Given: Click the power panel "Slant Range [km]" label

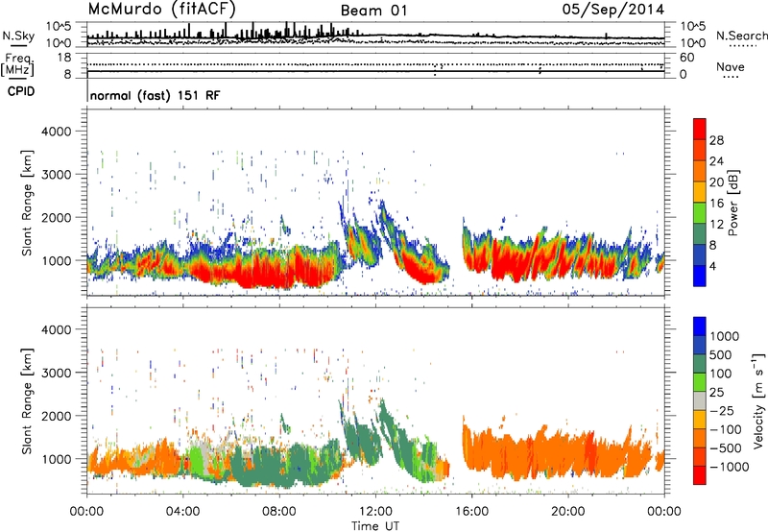Looking at the screenshot, I should [27, 203].
